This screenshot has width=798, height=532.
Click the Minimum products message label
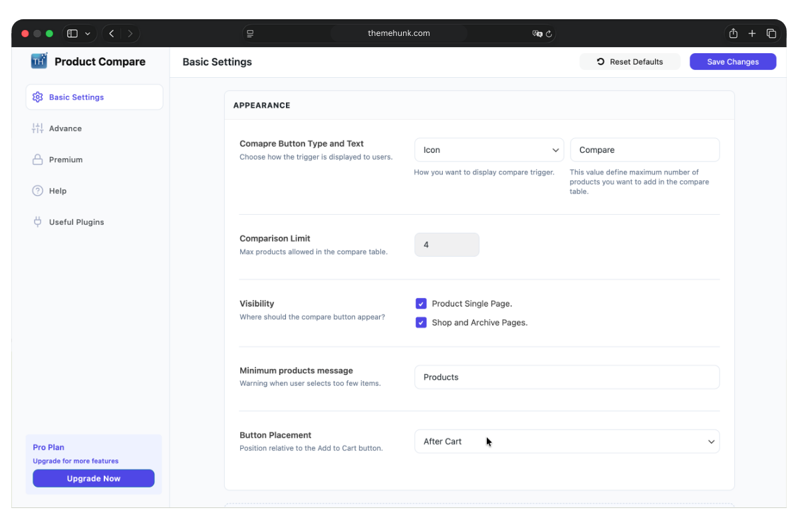pyautogui.click(x=296, y=370)
